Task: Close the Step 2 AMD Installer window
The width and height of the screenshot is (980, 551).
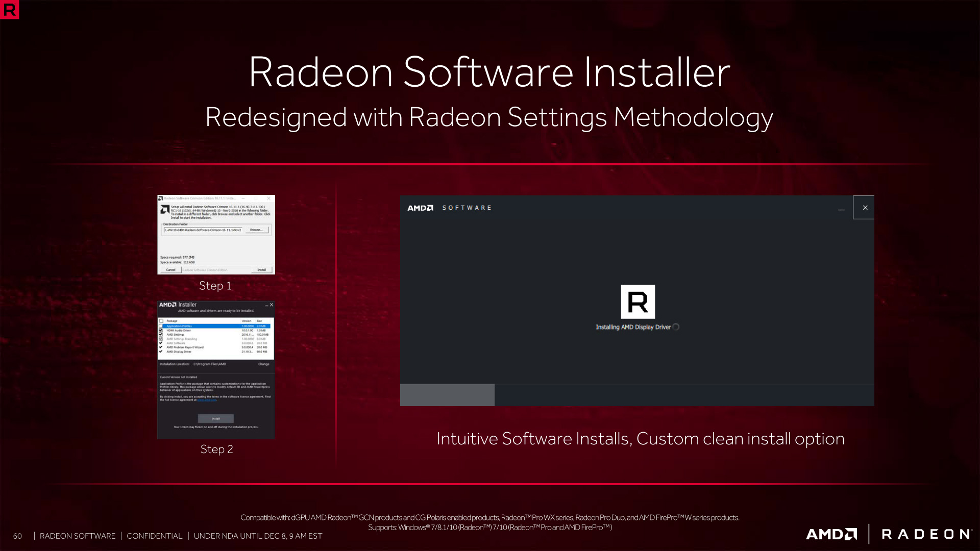Action: (272, 305)
